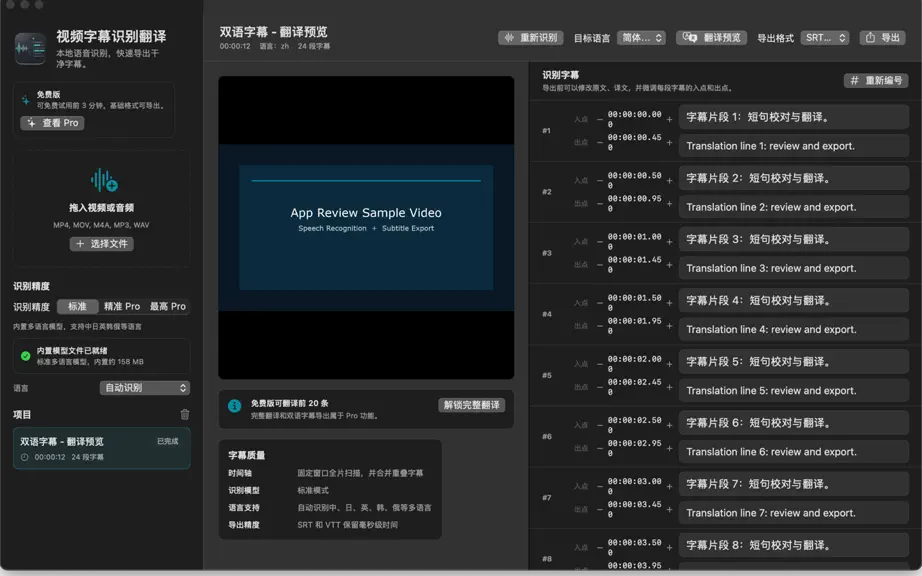
Task: Edit original text of 字幕片段 5
Action: [794, 361]
